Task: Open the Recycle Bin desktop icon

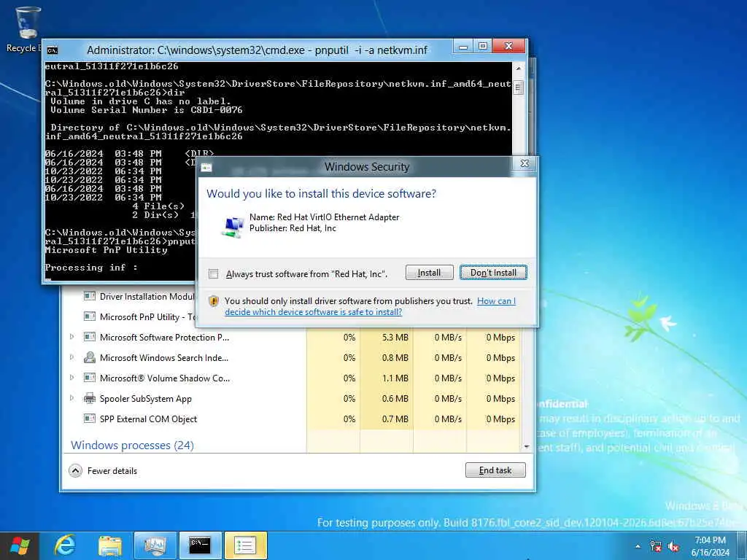Action: click(x=27, y=28)
